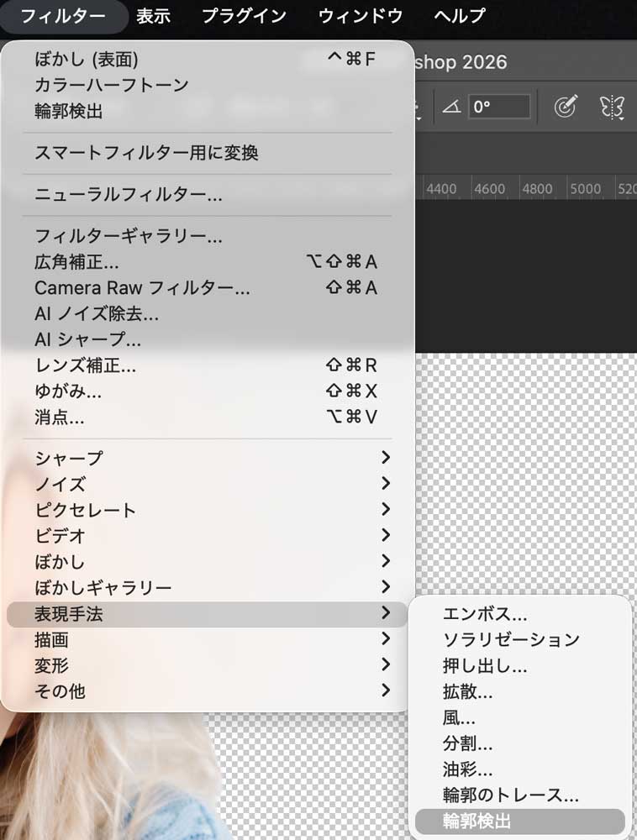Viewport: 637px width, 840px height.
Task: Expand the シャープ submenu
Action: click(x=208, y=459)
